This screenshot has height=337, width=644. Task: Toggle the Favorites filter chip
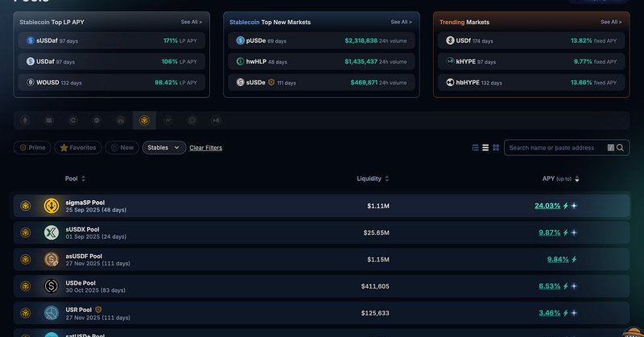(77, 148)
